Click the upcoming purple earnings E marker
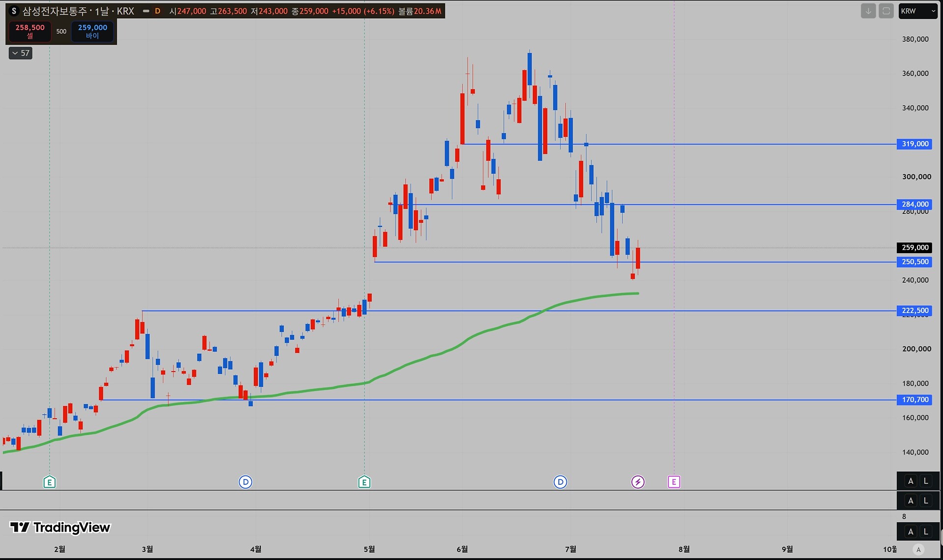This screenshot has height=560, width=943. [674, 482]
